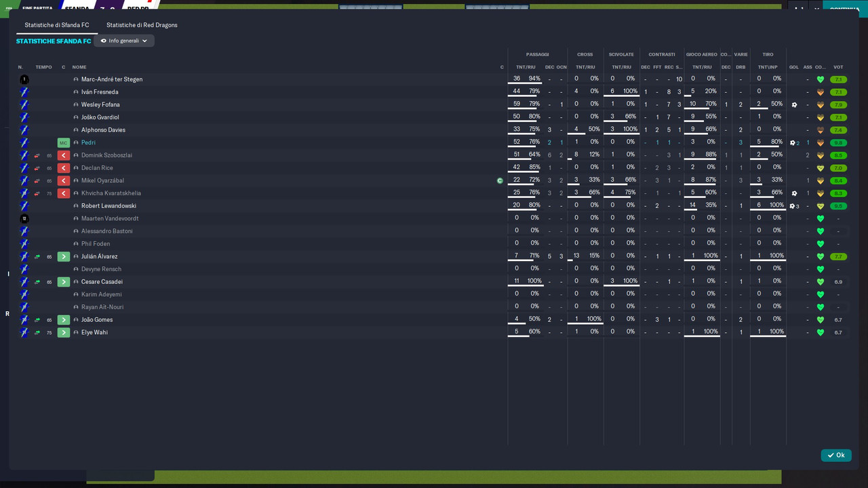Click Pedri's 9.8 rating badge
868x488 pixels.
(x=838, y=143)
